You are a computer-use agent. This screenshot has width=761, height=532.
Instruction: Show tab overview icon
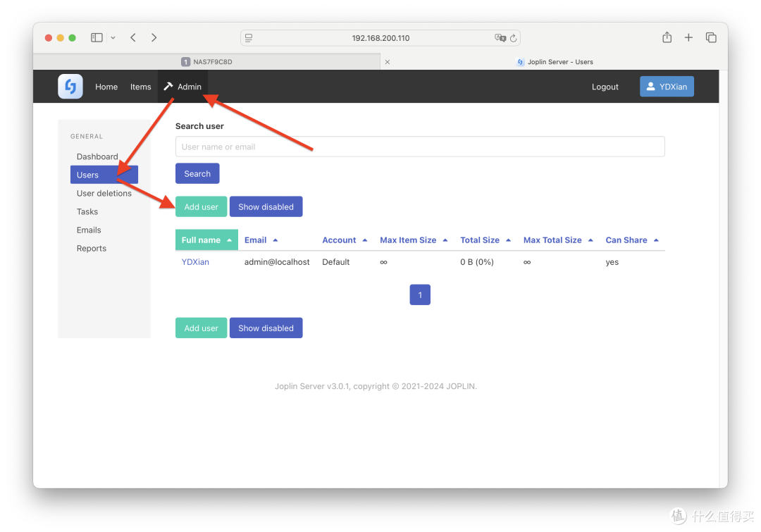pyautogui.click(x=711, y=37)
